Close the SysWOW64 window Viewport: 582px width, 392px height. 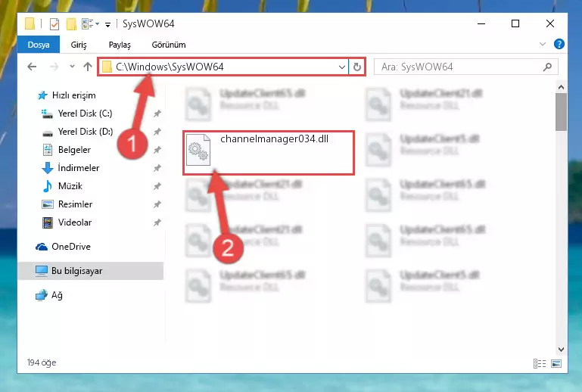550,23
